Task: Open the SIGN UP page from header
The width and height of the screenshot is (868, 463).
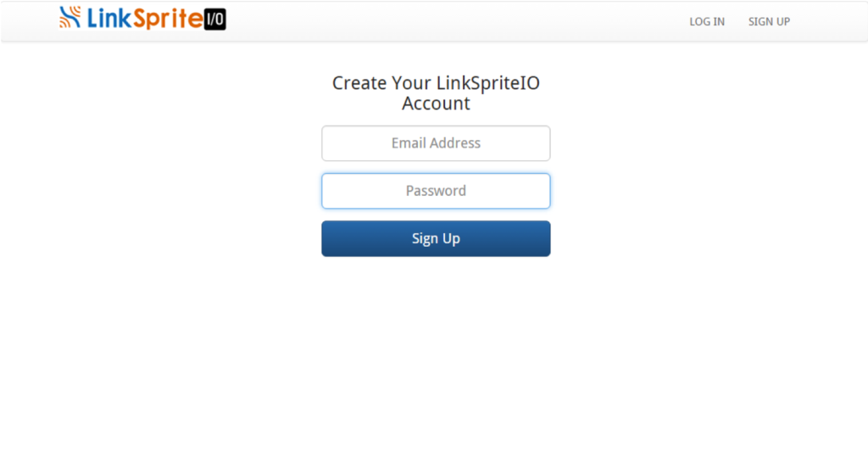Action: point(769,21)
